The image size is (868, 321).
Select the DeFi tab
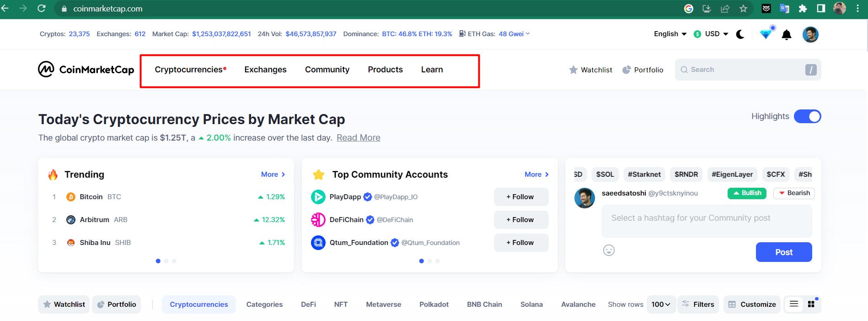[308, 305]
